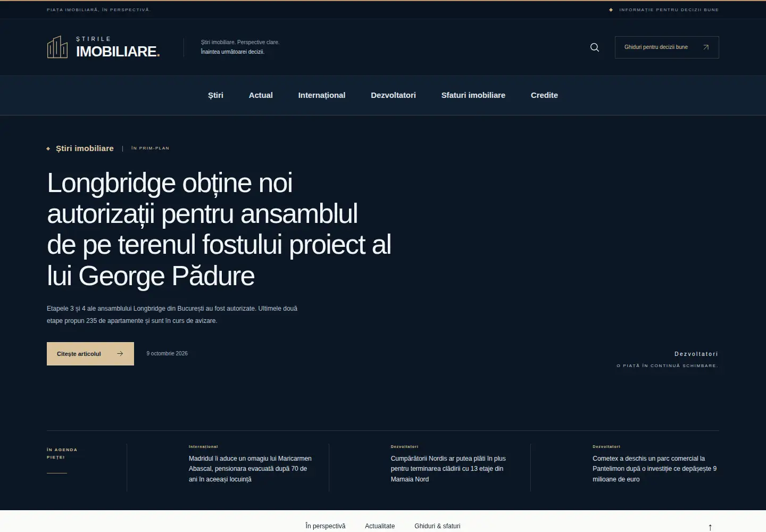Open the Actual menu item

click(261, 95)
